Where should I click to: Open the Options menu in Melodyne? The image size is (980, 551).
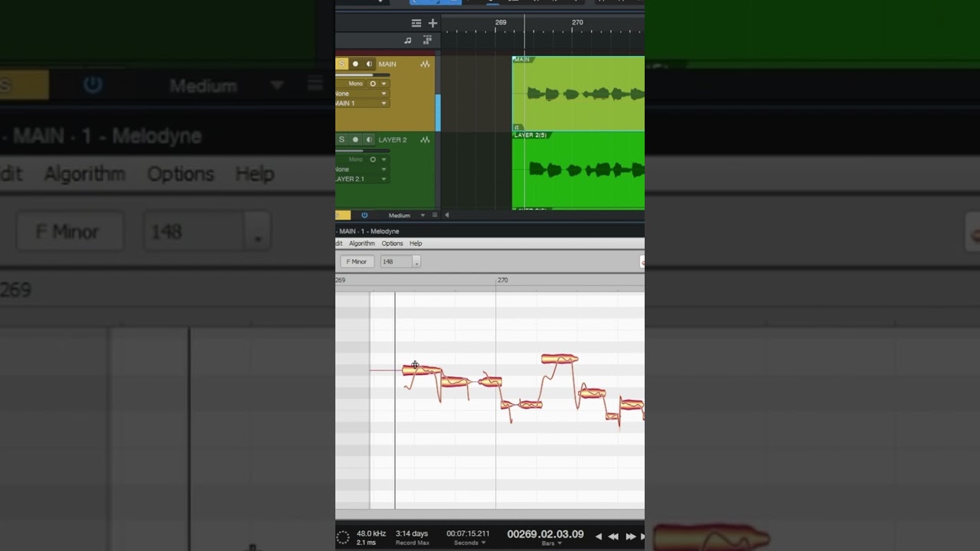[392, 243]
